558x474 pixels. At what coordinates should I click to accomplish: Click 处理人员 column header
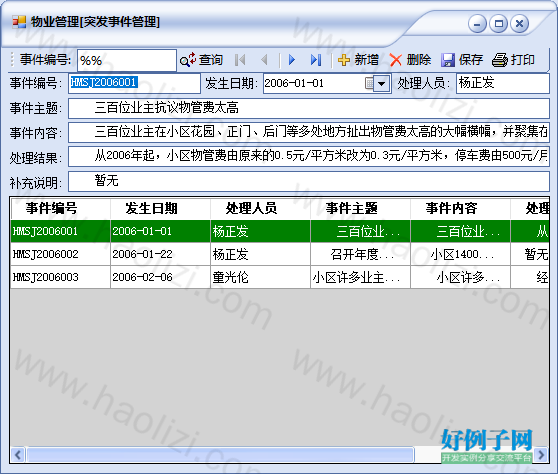[x=260, y=209]
